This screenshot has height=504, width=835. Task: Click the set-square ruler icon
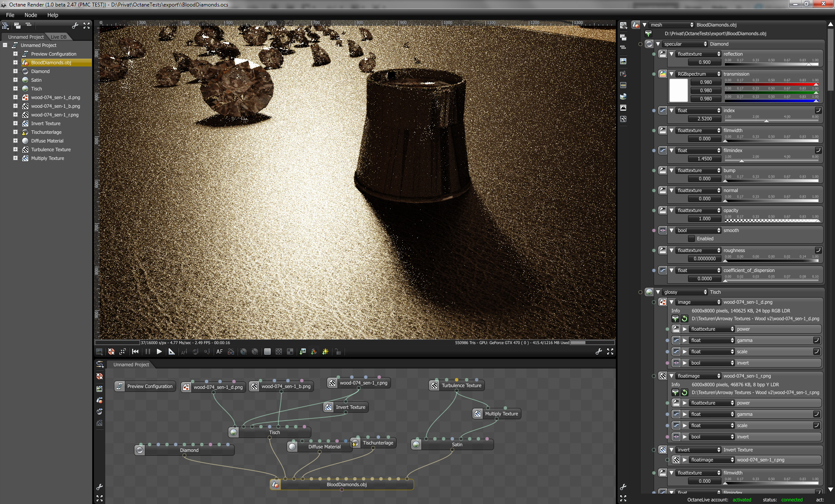click(x=171, y=351)
